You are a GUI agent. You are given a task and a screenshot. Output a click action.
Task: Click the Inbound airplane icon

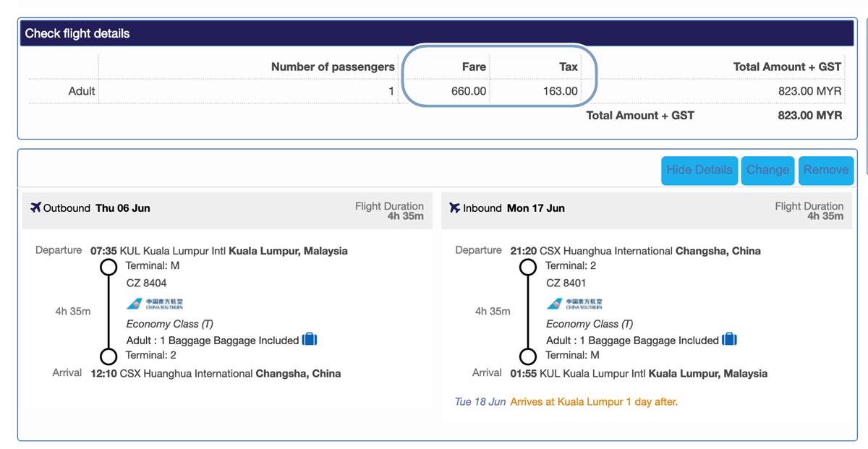(454, 208)
